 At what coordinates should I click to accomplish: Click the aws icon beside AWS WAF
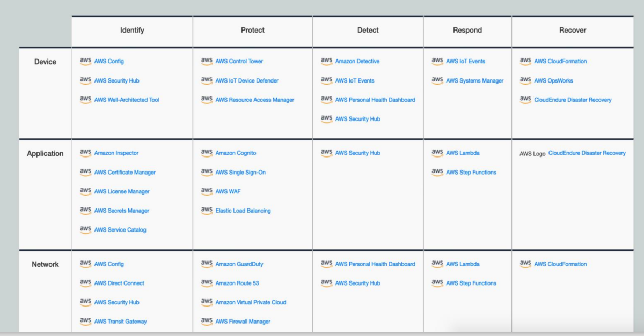click(207, 191)
